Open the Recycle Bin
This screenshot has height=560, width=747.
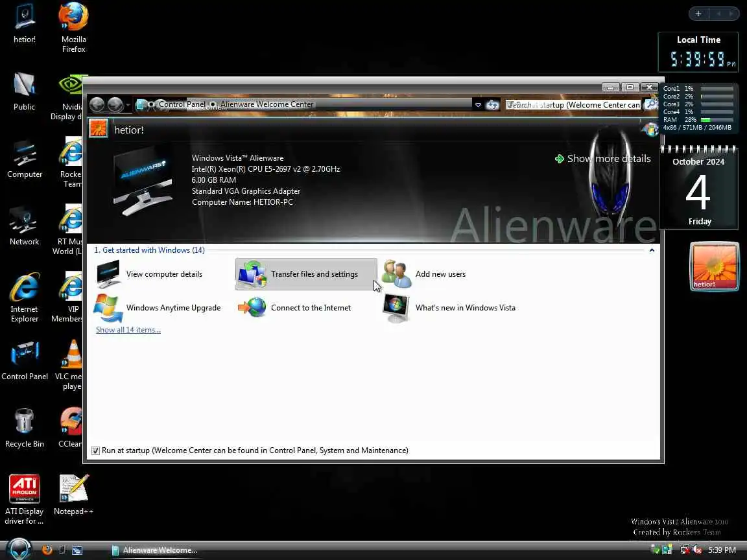tap(24, 428)
